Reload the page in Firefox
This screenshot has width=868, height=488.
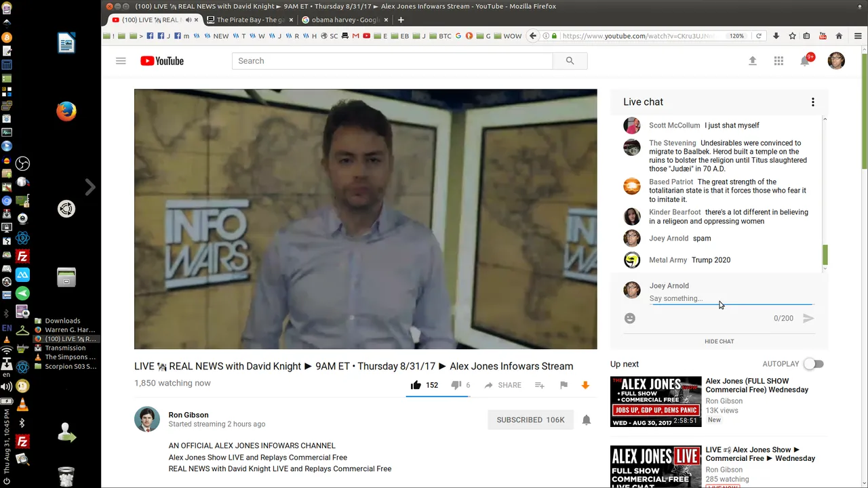coord(759,36)
